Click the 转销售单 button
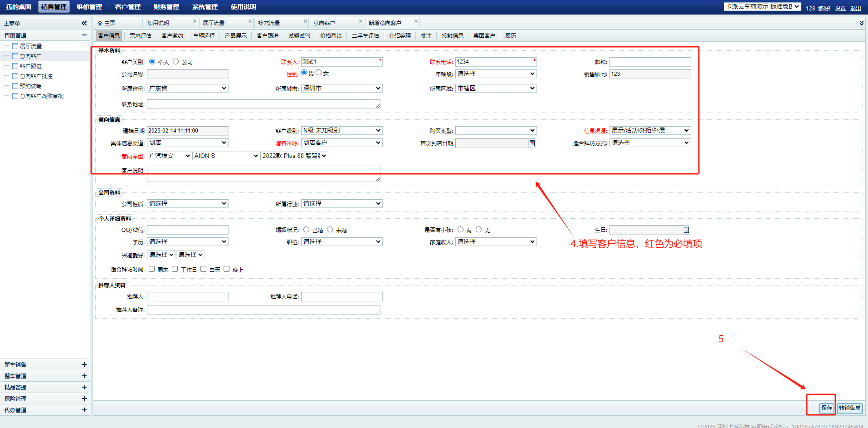868x428 pixels. pyautogui.click(x=849, y=408)
